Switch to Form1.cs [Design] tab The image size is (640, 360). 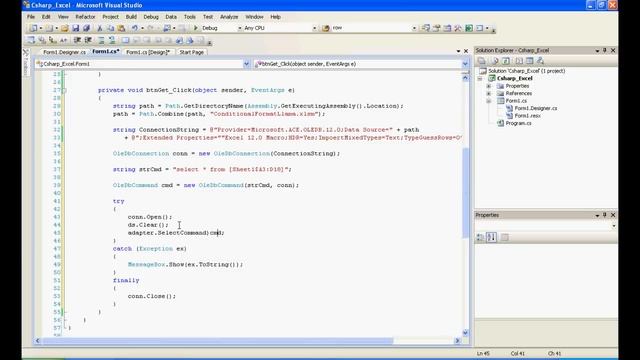coord(148,52)
